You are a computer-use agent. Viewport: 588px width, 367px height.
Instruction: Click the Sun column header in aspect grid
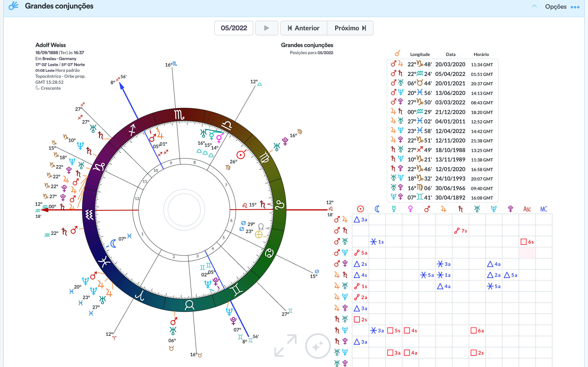coord(360,209)
